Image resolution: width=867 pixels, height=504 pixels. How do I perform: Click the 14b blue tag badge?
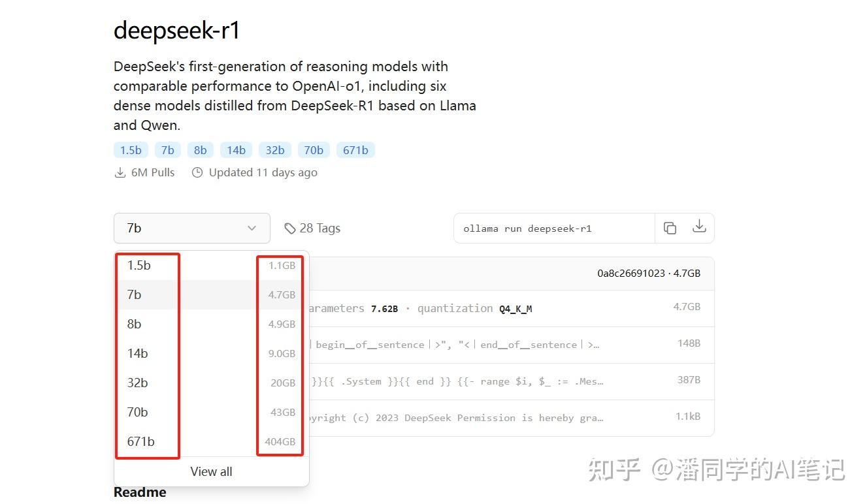(x=236, y=150)
